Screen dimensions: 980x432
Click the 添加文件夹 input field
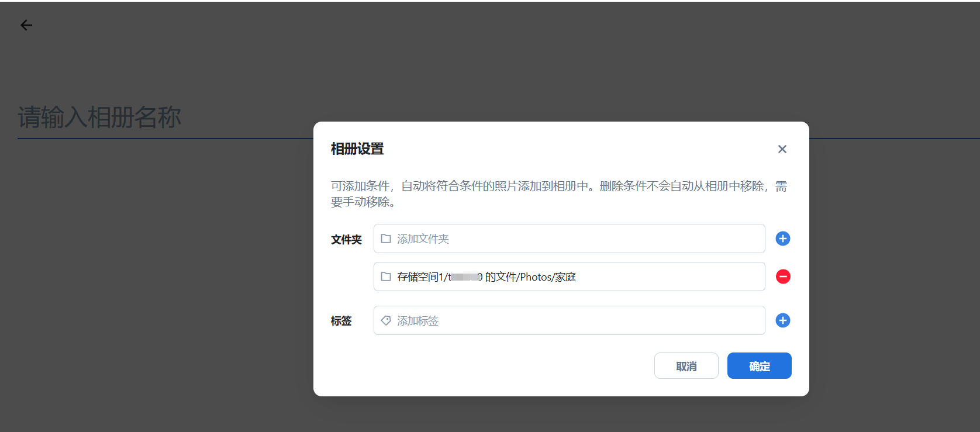pyautogui.click(x=569, y=239)
